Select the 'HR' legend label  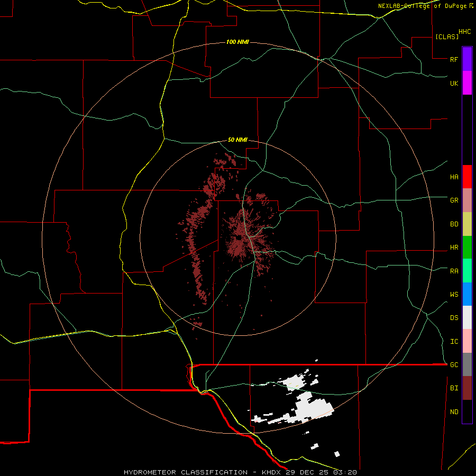[454, 248]
